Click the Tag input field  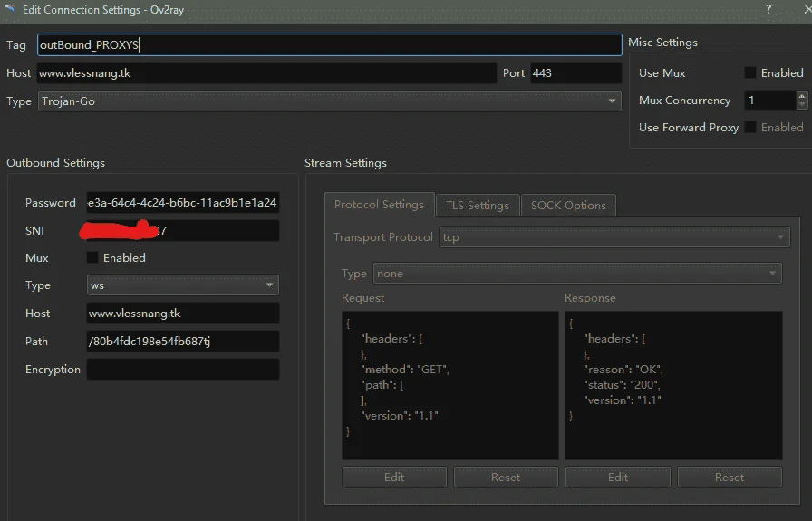click(x=329, y=45)
